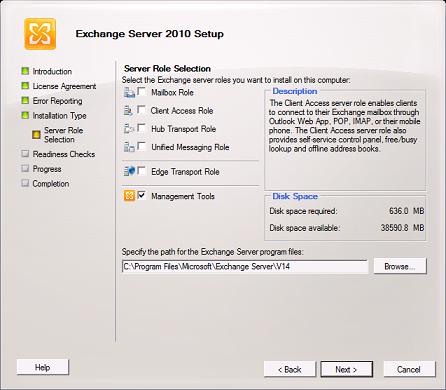Click the gray Progress step indicator
The height and width of the screenshot is (390, 446).
click(x=25, y=168)
